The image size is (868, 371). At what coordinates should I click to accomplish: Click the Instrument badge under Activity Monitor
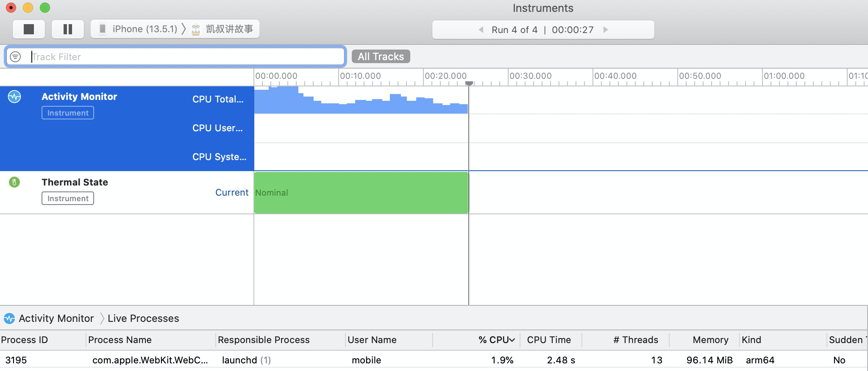pos(68,113)
